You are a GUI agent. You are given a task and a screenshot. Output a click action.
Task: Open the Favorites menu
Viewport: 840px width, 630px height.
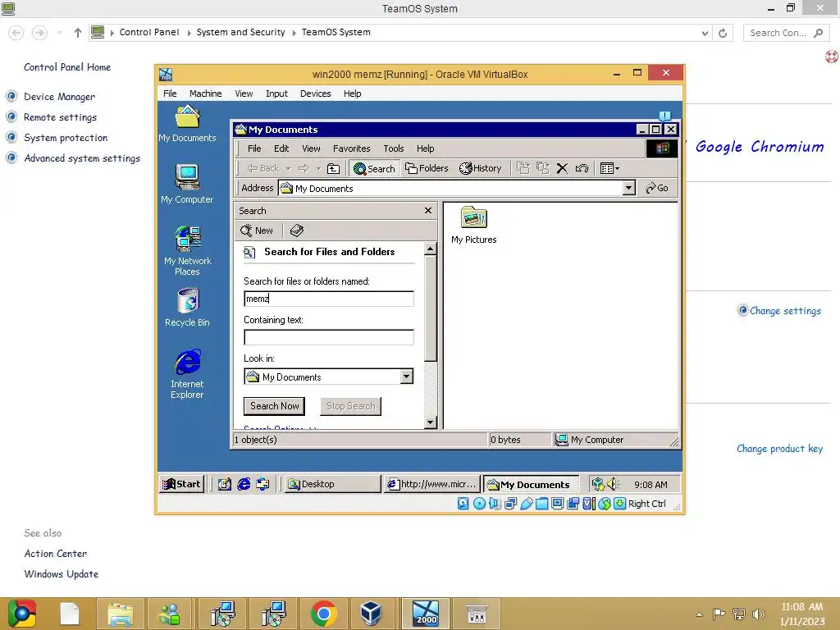click(351, 148)
